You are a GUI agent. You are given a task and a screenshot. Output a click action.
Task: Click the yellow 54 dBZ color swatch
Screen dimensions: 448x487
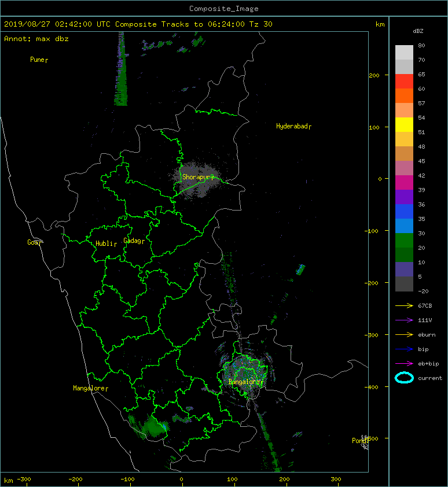tap(404, 124)
